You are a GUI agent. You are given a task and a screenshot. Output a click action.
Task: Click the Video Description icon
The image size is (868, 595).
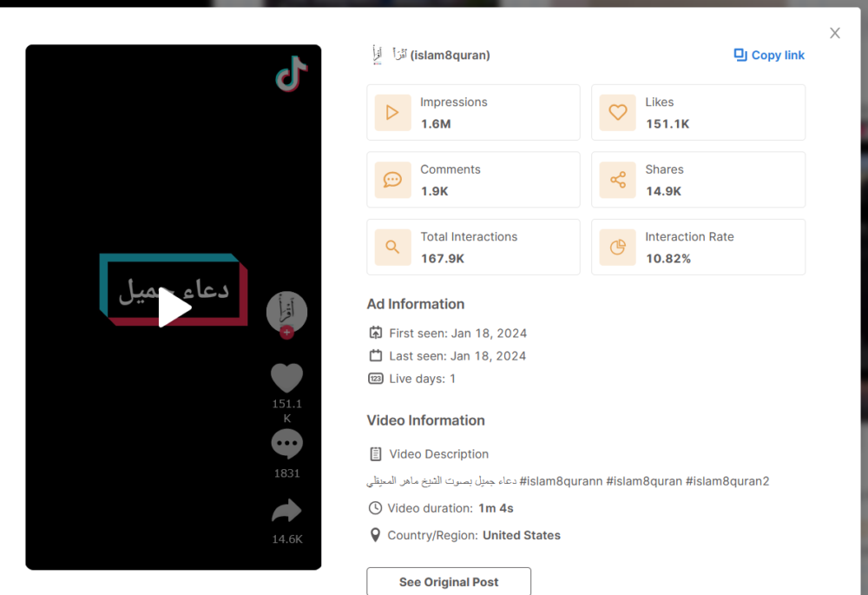click(376, 454)
